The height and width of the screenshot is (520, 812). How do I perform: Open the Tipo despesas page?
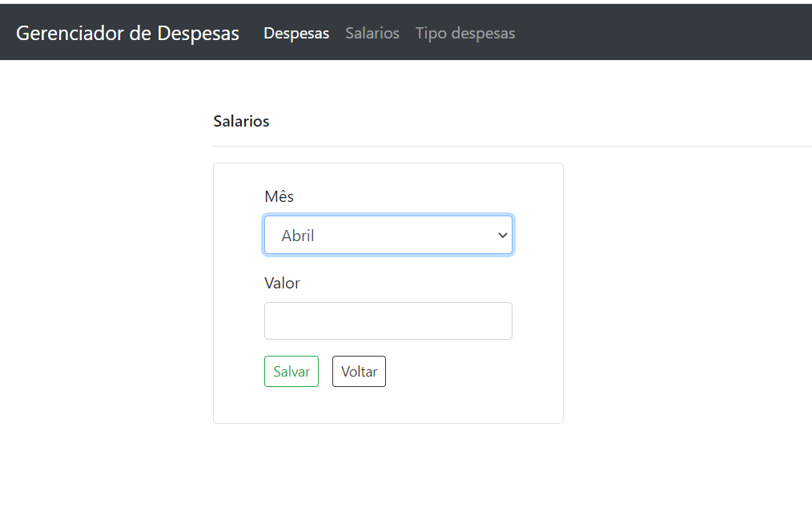point(464,33)
